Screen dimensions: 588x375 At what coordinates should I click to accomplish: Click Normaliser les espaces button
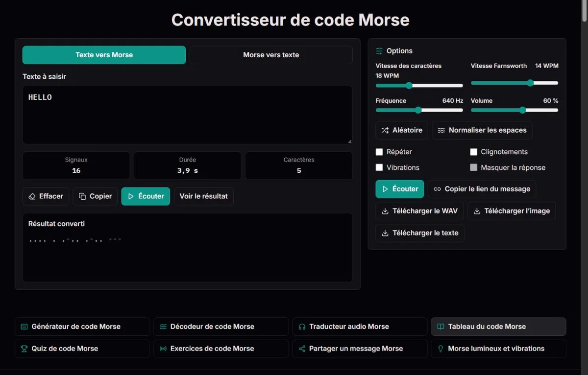[482, 130]
